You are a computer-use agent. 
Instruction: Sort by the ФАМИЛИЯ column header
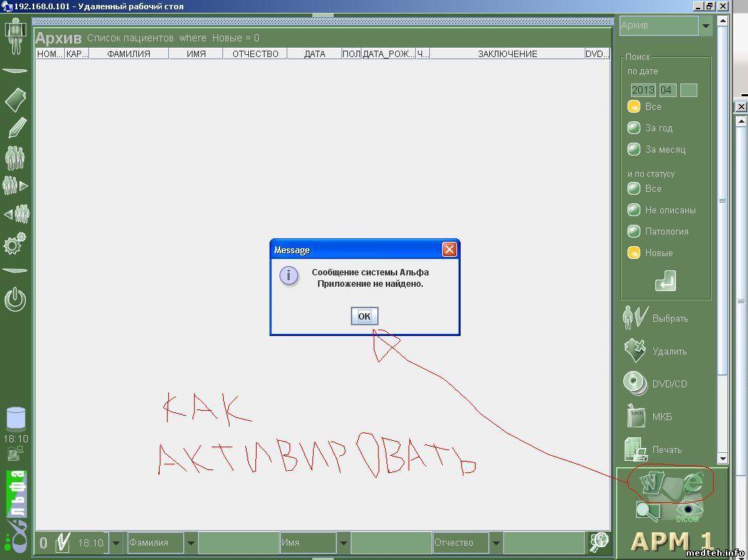128,54
